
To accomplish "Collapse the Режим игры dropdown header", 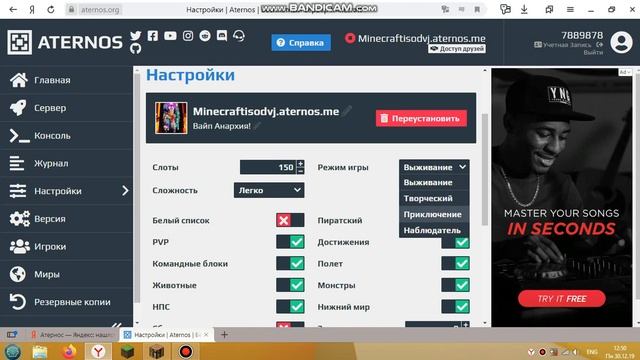I will pyautogui.click(x=434, y=167).
